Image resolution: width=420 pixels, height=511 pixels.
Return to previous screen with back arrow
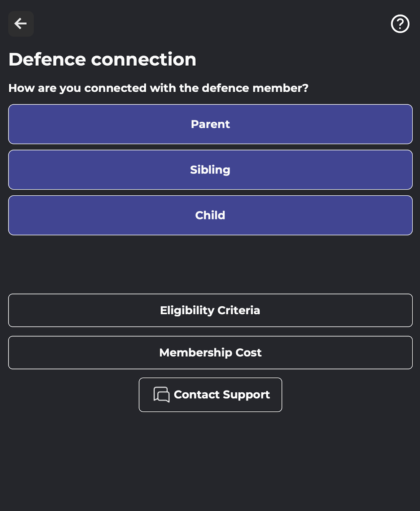(x=21, y=24)
